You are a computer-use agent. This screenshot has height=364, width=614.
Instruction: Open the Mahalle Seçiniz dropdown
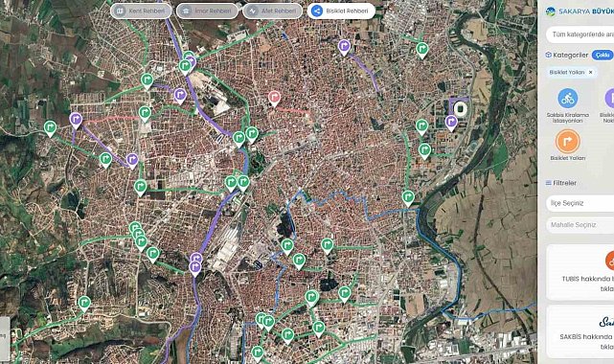point(580,225)
